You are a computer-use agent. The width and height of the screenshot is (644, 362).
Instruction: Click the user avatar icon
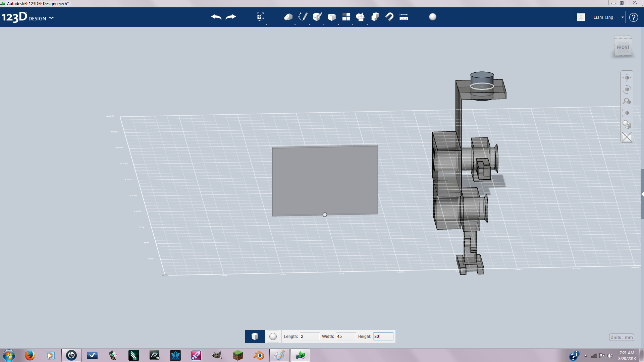pos(581,17)
